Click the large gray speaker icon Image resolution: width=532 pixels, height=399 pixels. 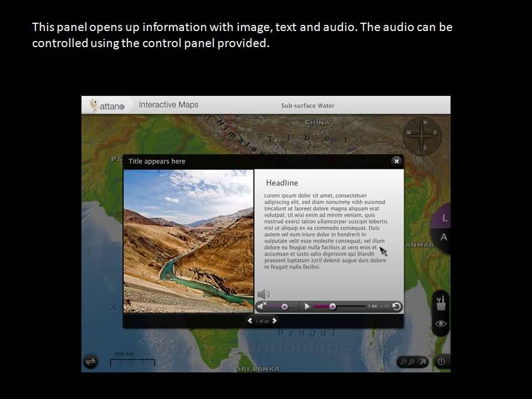264,294
